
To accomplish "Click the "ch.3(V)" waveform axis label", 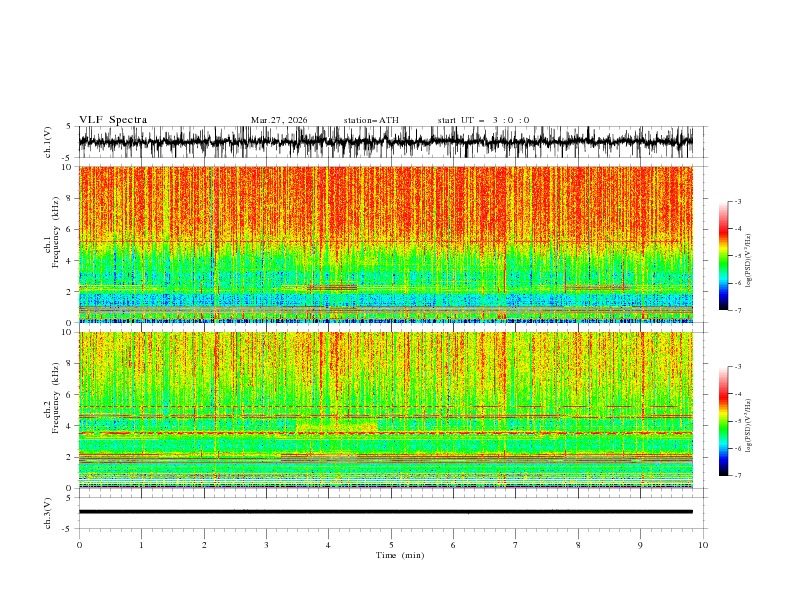I will click(48, 513).
